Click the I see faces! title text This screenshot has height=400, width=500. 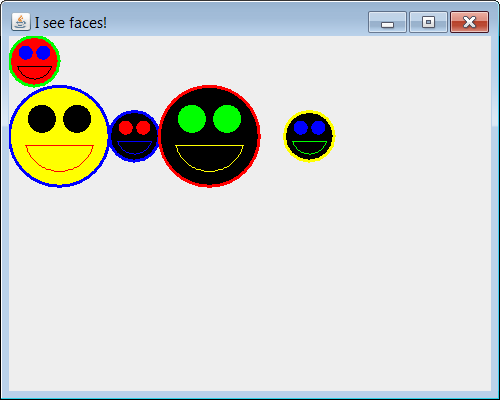coord(71,23)
